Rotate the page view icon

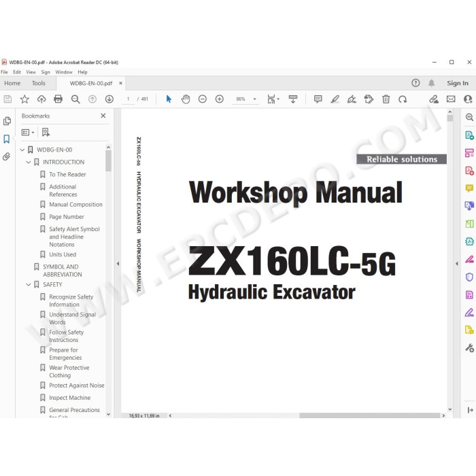(403, 99)
